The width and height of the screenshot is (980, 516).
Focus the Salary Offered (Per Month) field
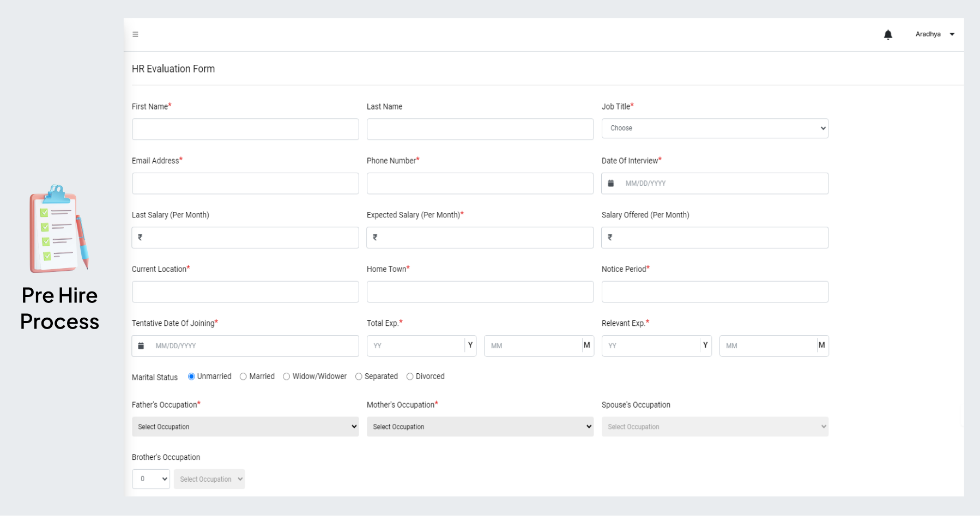(715, 238)
